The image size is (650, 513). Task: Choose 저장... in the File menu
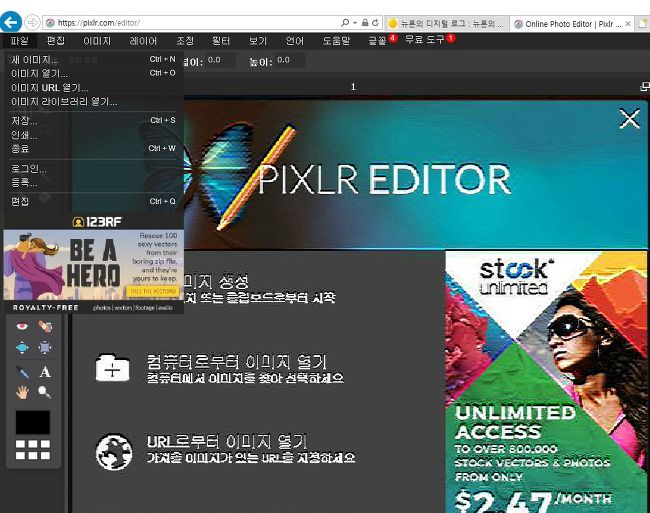coord(93,121)
